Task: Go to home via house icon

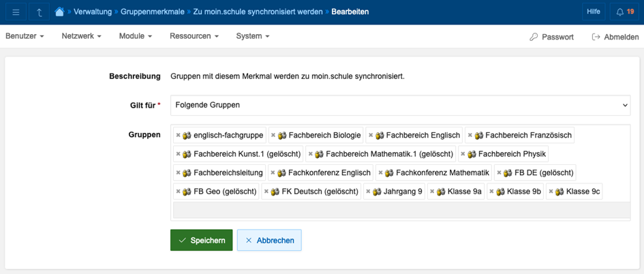Action: point(60,12)
